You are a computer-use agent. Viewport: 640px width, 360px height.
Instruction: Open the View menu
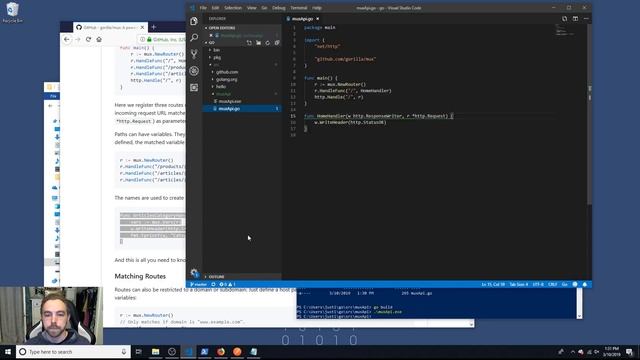251,8
